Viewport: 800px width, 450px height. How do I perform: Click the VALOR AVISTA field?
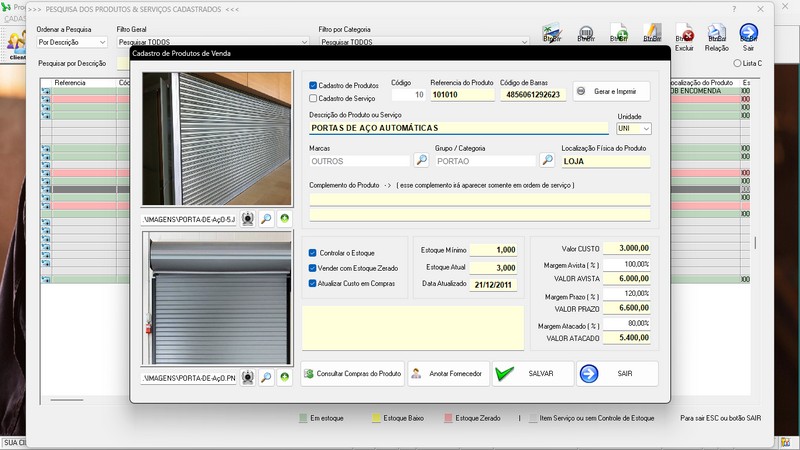pyautogui.click(x=627, y=279)
